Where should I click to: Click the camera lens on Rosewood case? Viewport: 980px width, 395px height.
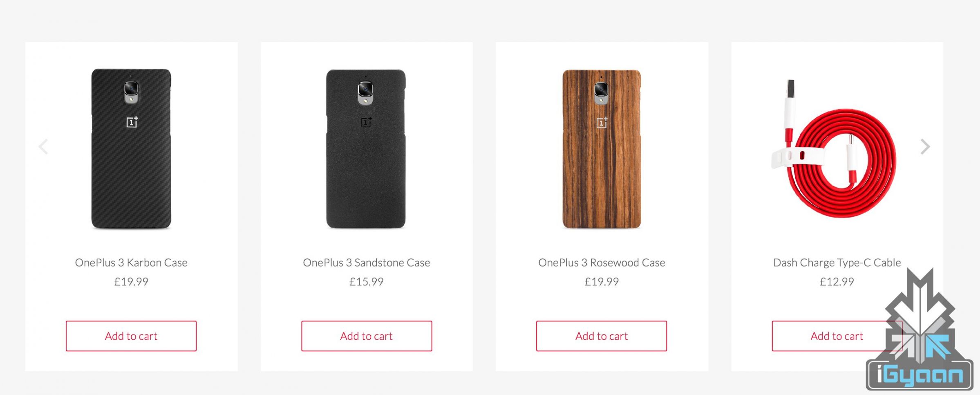point(601,89)
